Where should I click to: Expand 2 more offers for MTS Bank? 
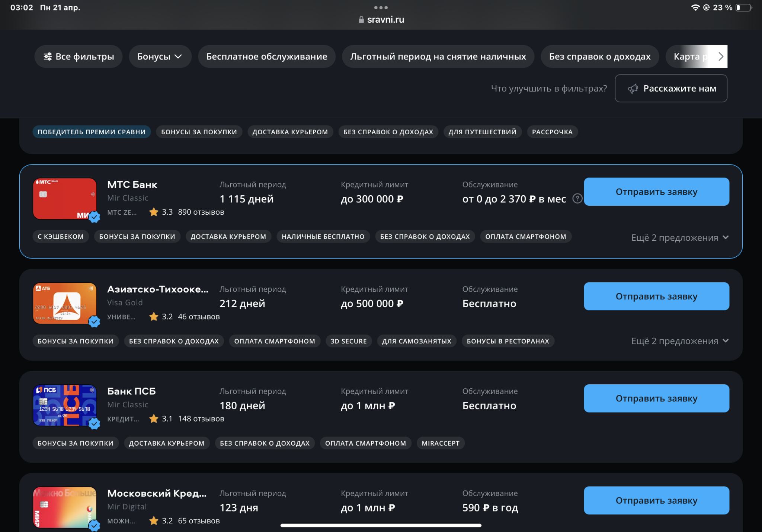pyautogui.click(x=679, y=238)
